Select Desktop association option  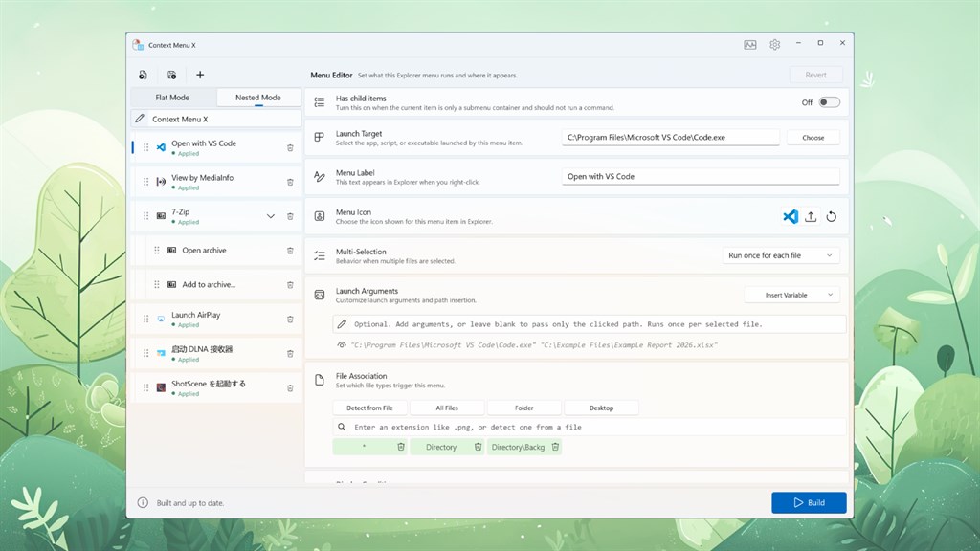(601, 408)
